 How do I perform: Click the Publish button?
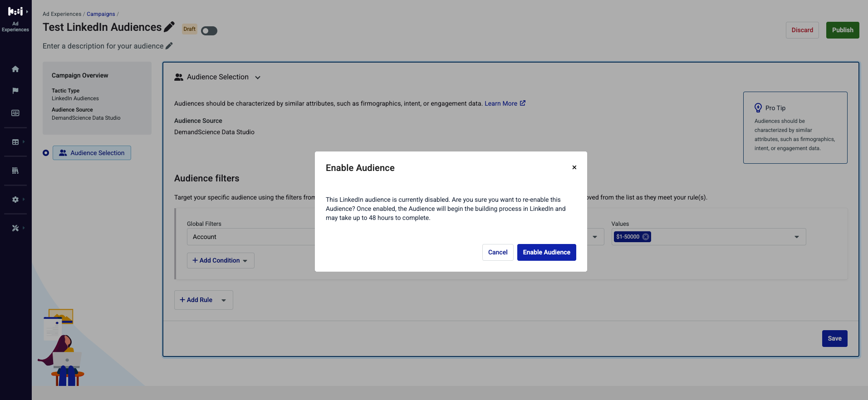pyautogui.click(x=843, y=30)
